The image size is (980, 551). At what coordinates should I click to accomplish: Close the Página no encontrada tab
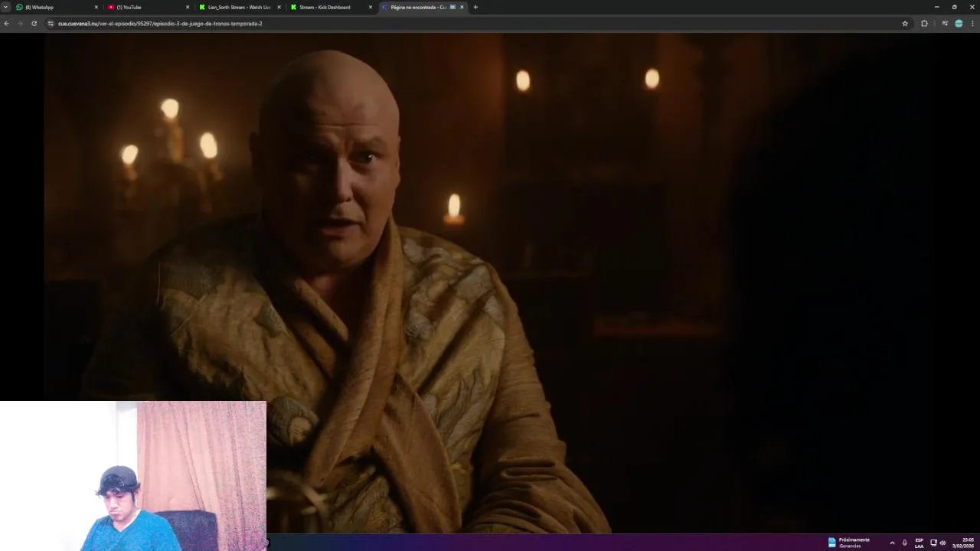click(x=462, y=7)
